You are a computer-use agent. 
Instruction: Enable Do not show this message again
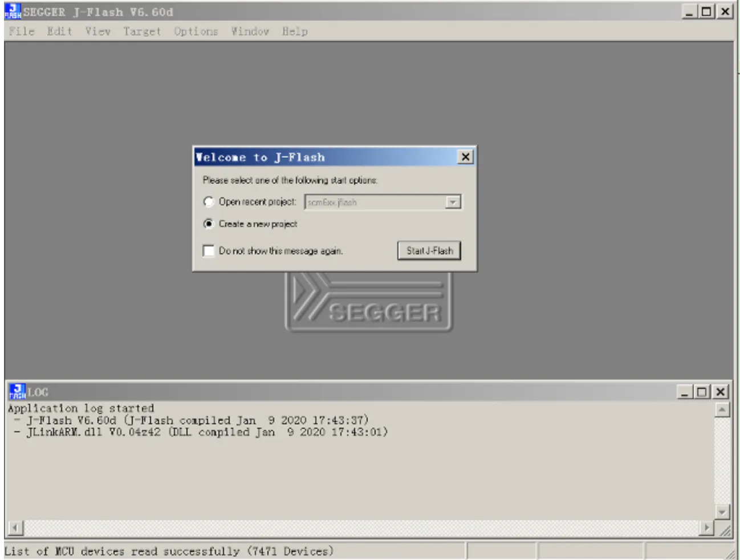[209, 251]
